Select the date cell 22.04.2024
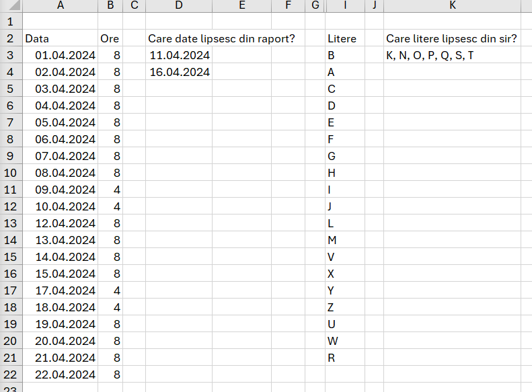The image size is (532, 392). [61, 375]
